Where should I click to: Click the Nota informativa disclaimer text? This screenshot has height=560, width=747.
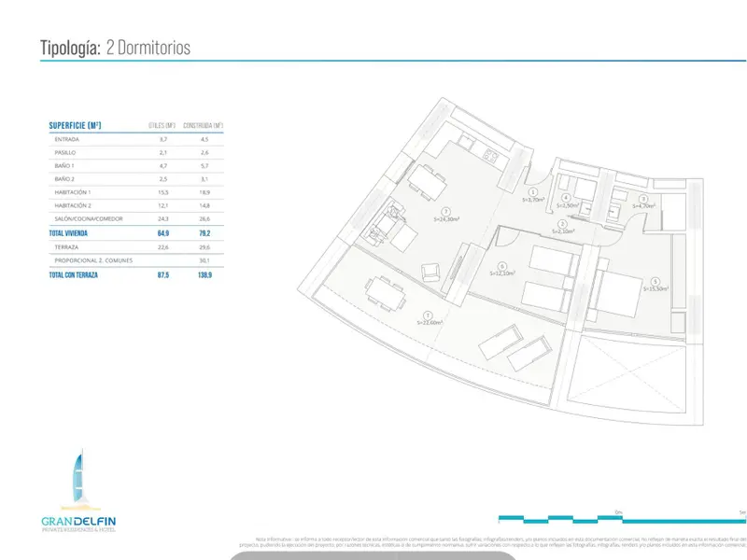coord(493,542)
